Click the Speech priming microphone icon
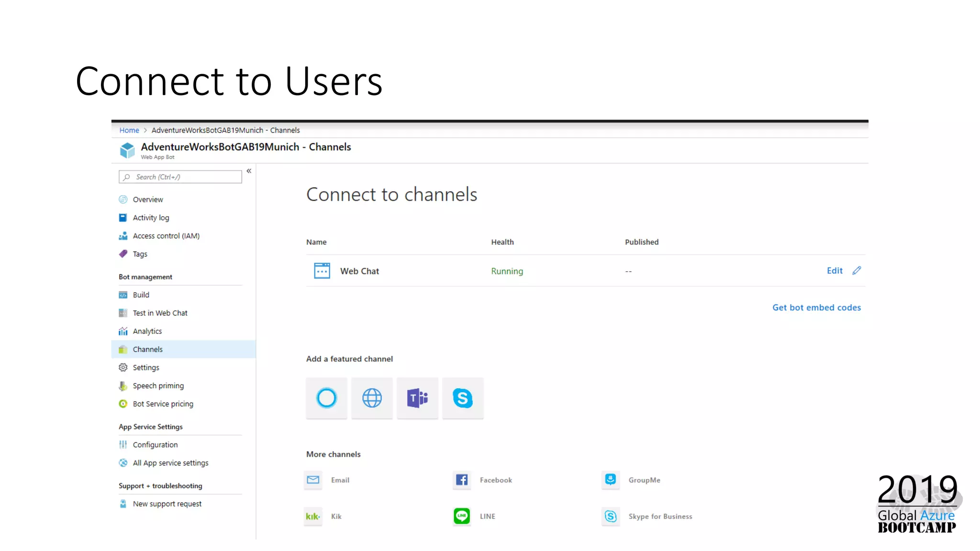This screenshot has height=551, width=980. coord(123,386)
